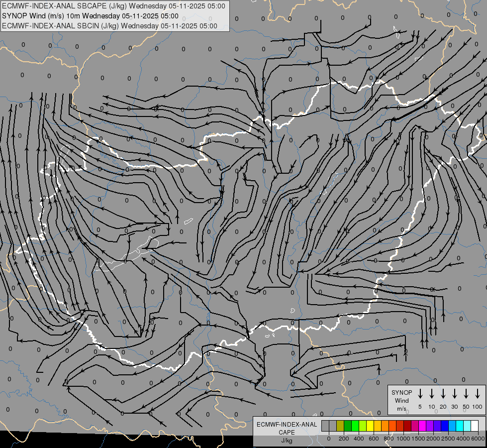Pick the pale cyan CAPE legend swatch
The height and width of the screenshot is (448, 487).
pyautogui.click(x=467, y=426)
